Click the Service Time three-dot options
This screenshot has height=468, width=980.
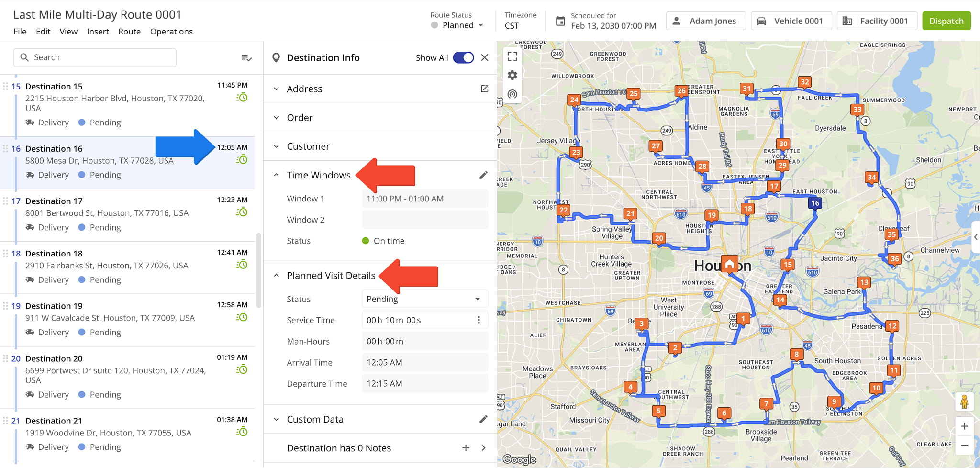pyautogui.click(x=479, y=320)
